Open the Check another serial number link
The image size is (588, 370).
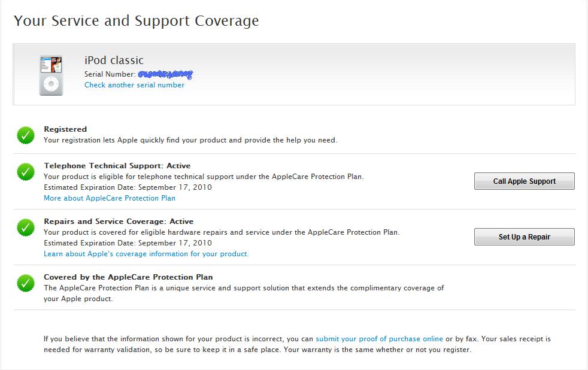(134, 85)
